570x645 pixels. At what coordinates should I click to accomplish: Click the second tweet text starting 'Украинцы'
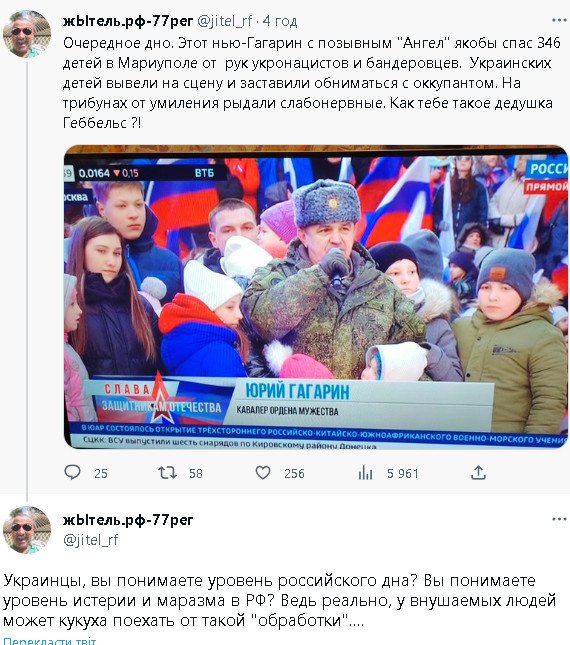point(280,600)
